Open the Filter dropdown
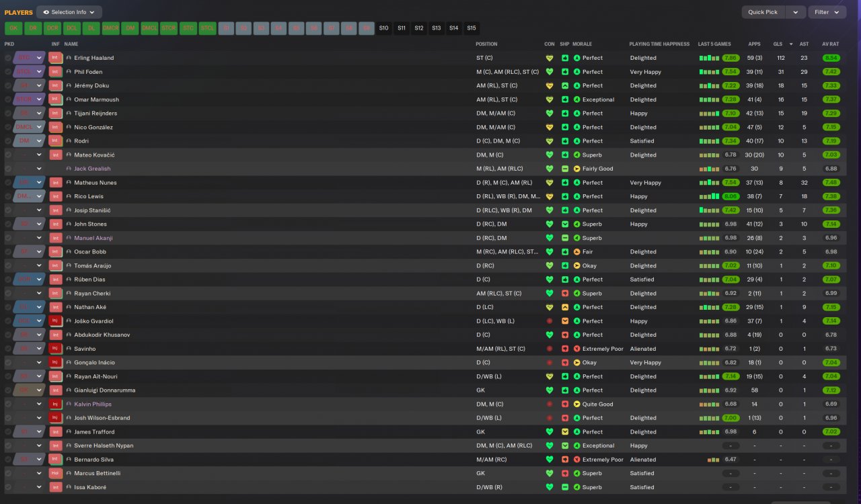 [x=827, y=12]
